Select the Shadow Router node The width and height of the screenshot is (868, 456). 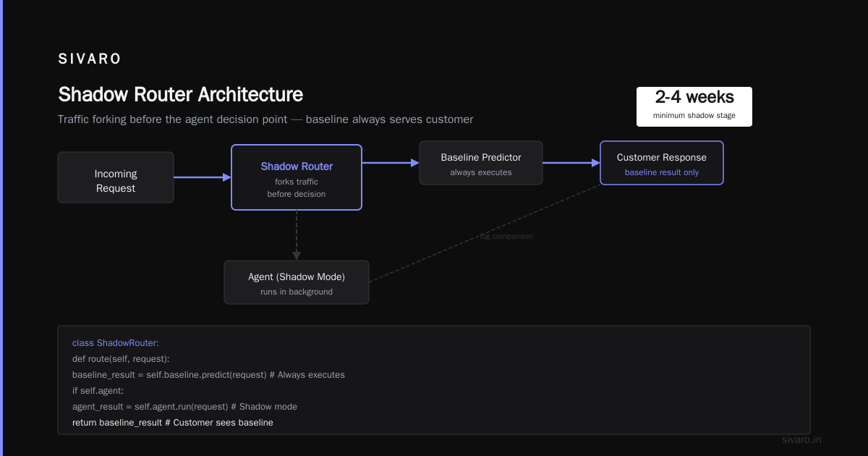(x=297, y=177)
